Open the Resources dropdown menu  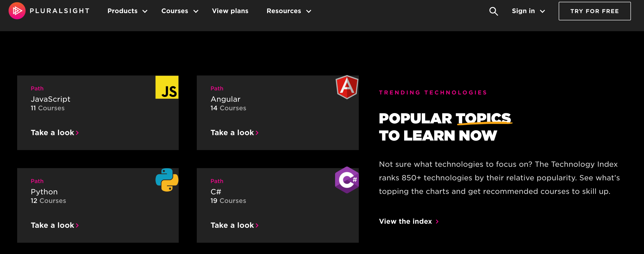click(x=289, y=11)
